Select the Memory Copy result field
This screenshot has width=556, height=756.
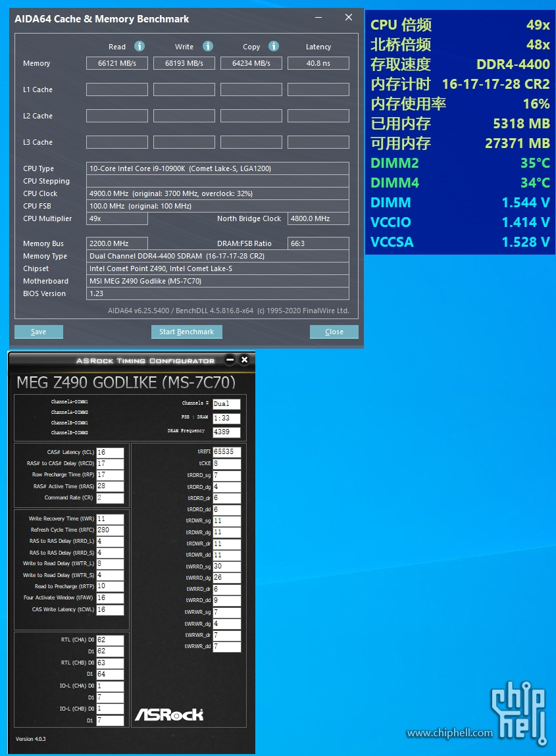coord(251,63)
